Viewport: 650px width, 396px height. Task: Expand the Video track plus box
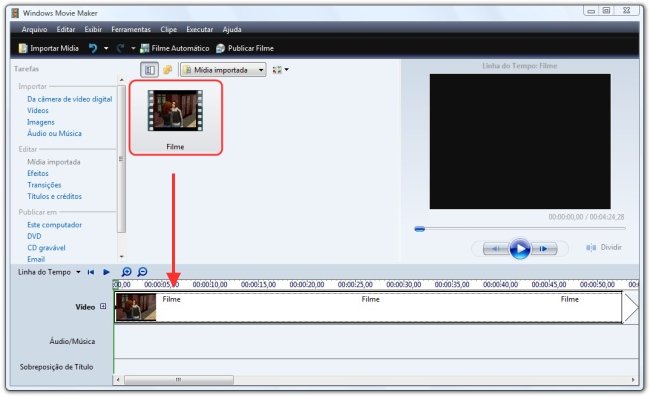coord(103,306)
